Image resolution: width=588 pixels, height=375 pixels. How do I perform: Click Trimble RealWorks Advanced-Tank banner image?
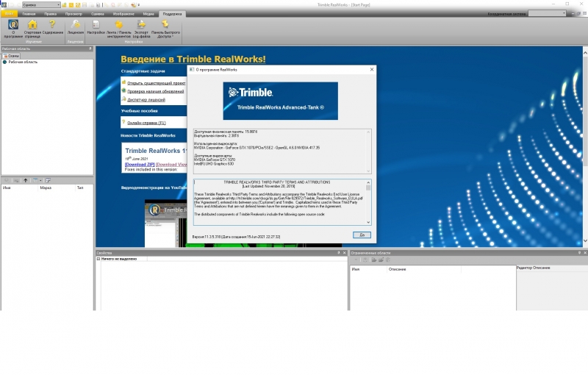click(281, 101)
